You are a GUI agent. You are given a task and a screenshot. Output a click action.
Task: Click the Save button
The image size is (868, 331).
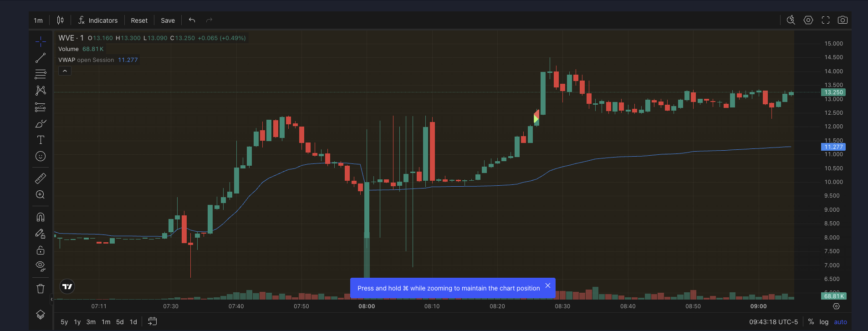pyautogui.click(x=168, y=20)
